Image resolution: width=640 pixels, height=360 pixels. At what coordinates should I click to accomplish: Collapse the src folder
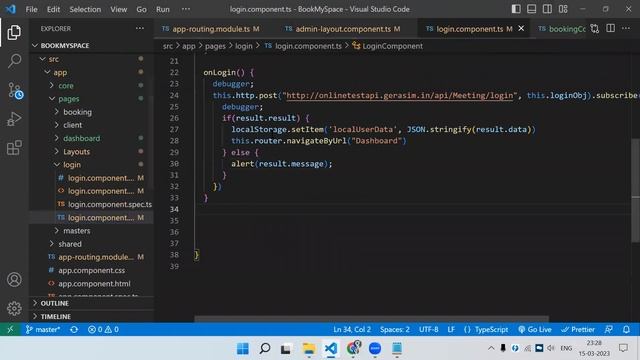coord(53,59)
